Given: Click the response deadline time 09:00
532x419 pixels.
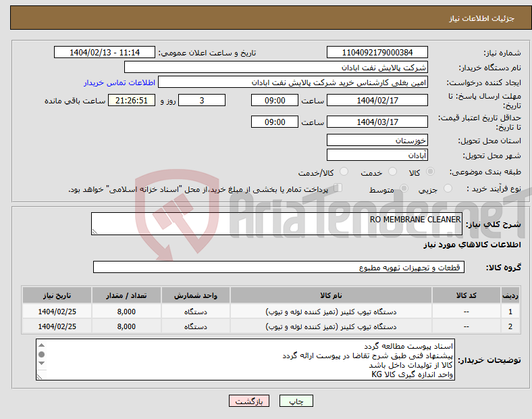Looking at the screenshot, I should 275,100.
